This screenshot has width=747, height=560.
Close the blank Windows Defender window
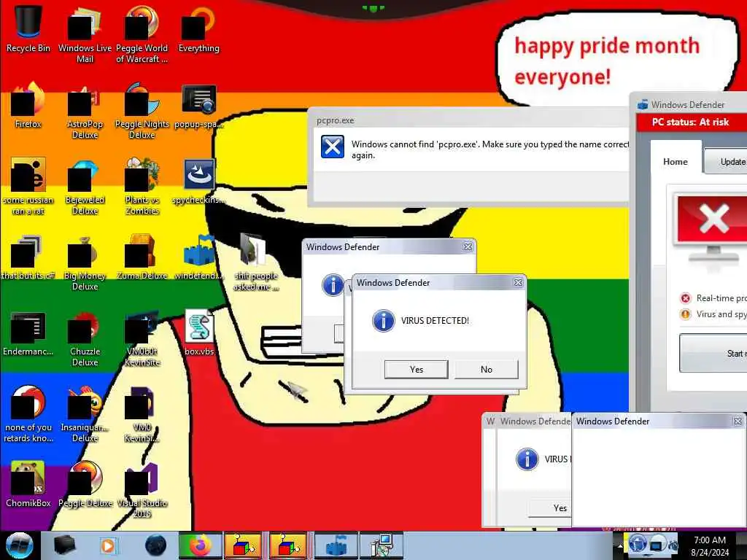point(738,421)
